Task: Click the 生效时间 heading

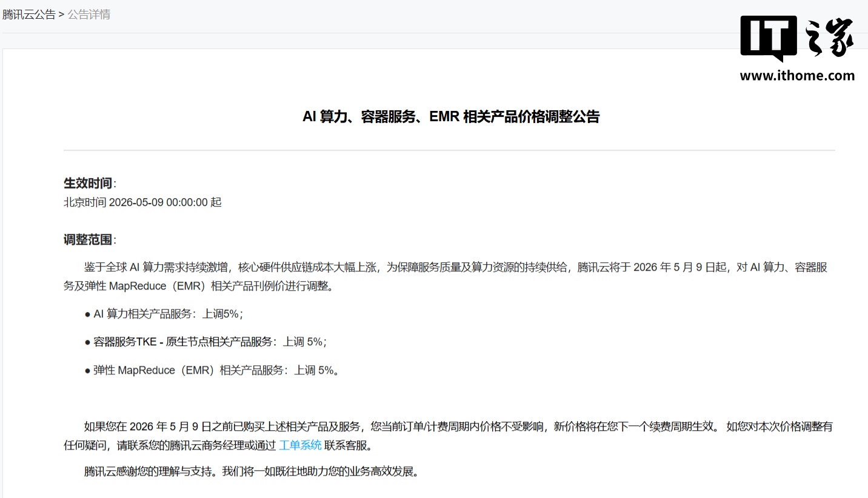Action: (87, 183)
